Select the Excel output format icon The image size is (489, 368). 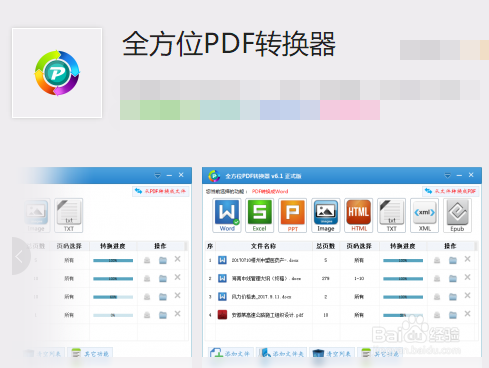[259, 215]
